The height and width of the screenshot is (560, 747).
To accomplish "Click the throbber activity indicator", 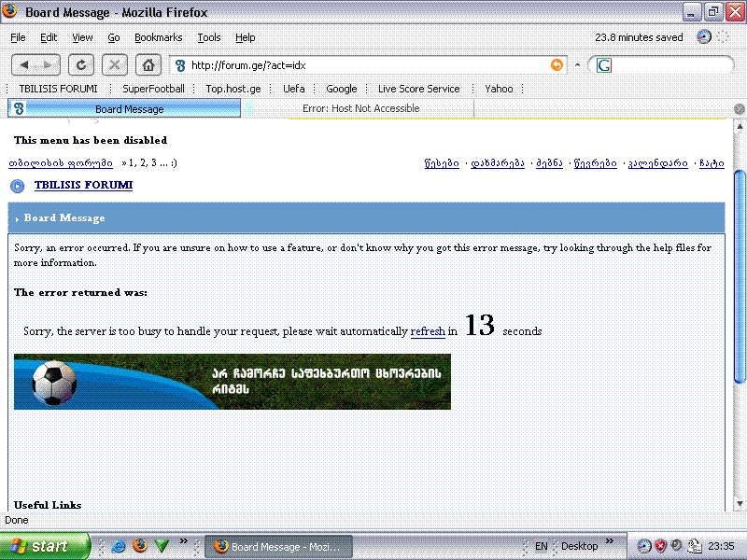I will (723, 36).
